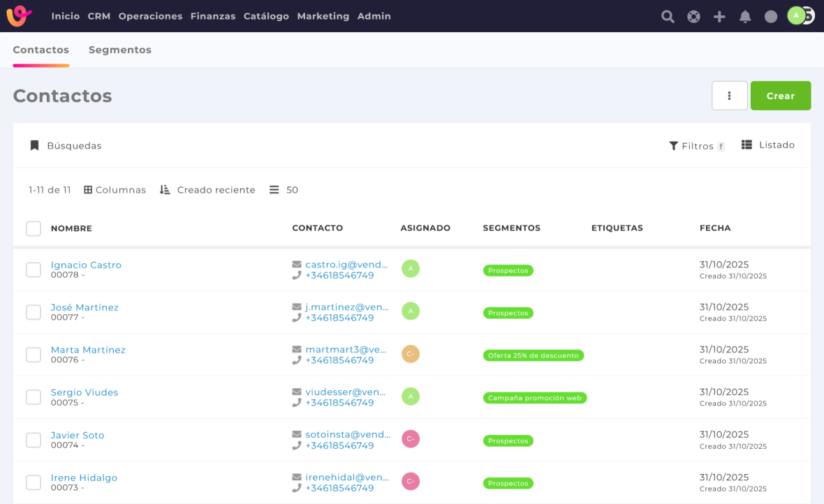Click the app logo in top-left corner
Screen dimensions: 824x504
20,16
